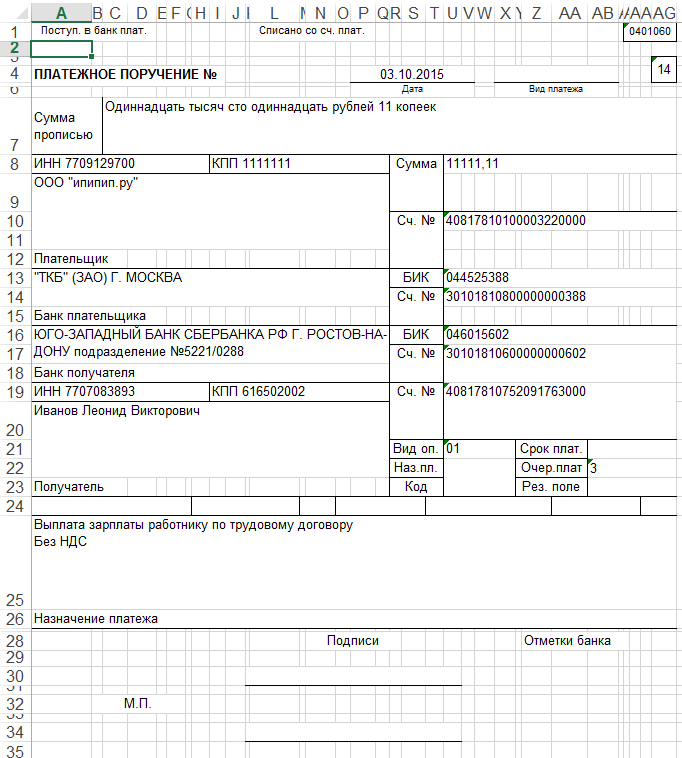Click the cell containing 14
682x758 pixels.
tap(664, 69)
